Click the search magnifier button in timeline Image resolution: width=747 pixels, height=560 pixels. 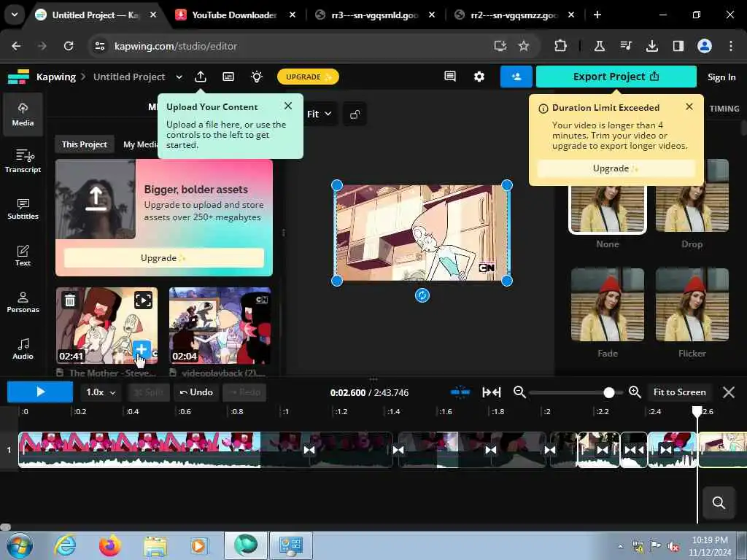point(719,502)
